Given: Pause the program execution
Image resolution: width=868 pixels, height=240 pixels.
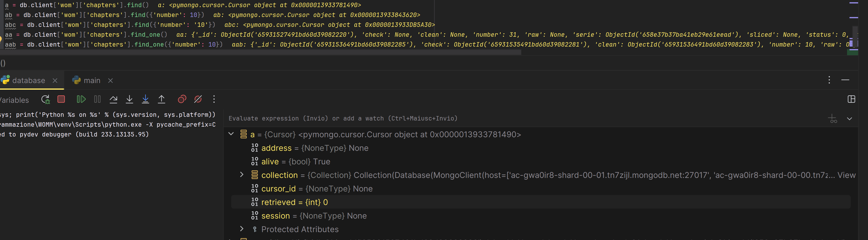Looking at the screenshot, I should tap(97, 99).
